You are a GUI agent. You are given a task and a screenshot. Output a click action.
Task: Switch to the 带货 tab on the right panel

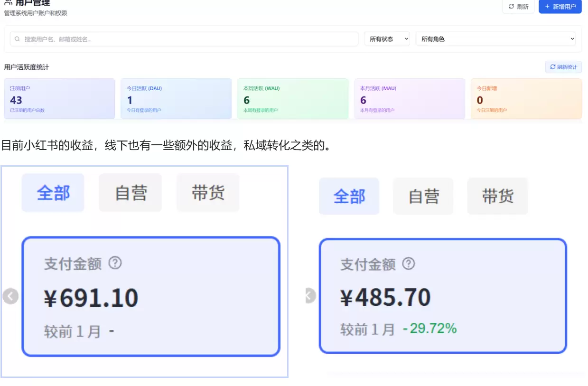(x=497, y=196)
